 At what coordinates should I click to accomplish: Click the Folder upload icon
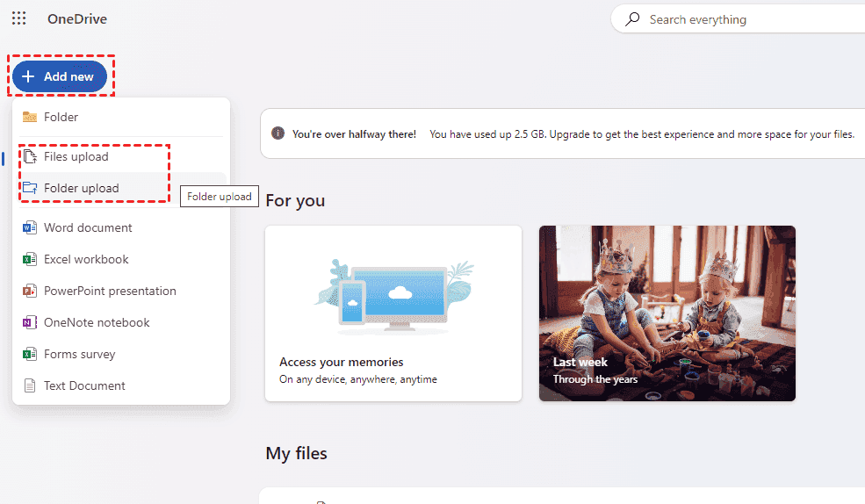(x=30, y=188)
